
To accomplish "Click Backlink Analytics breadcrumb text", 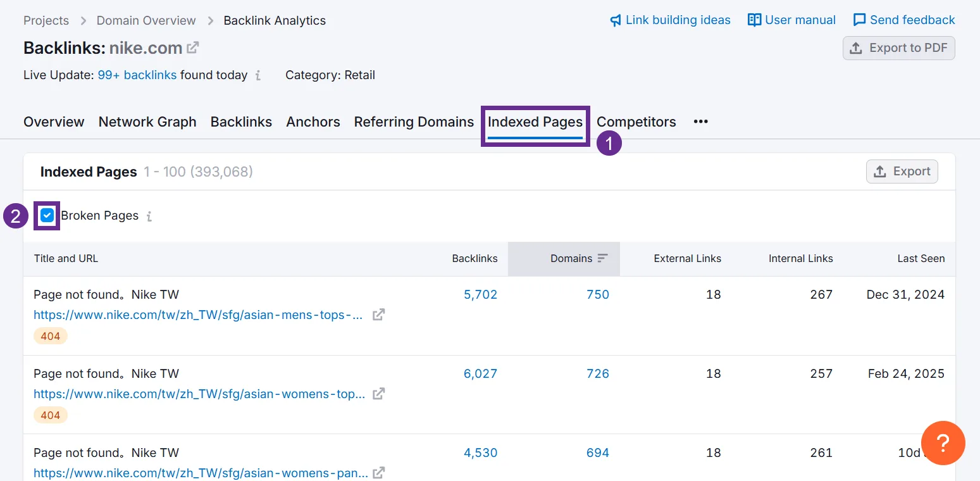I will click(x=275, y=20).
